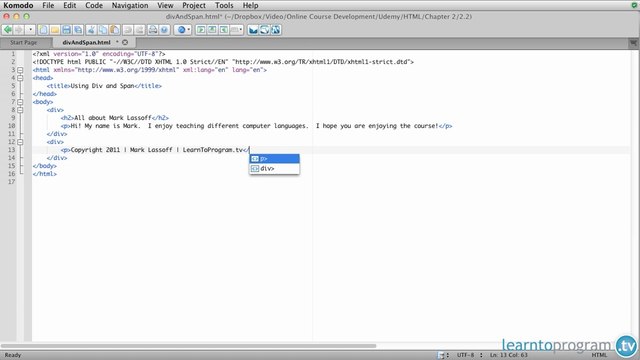This screenshot has width=640, height=360.
Task: Open the tab list at right of tab bar
Action: [633, 42]
